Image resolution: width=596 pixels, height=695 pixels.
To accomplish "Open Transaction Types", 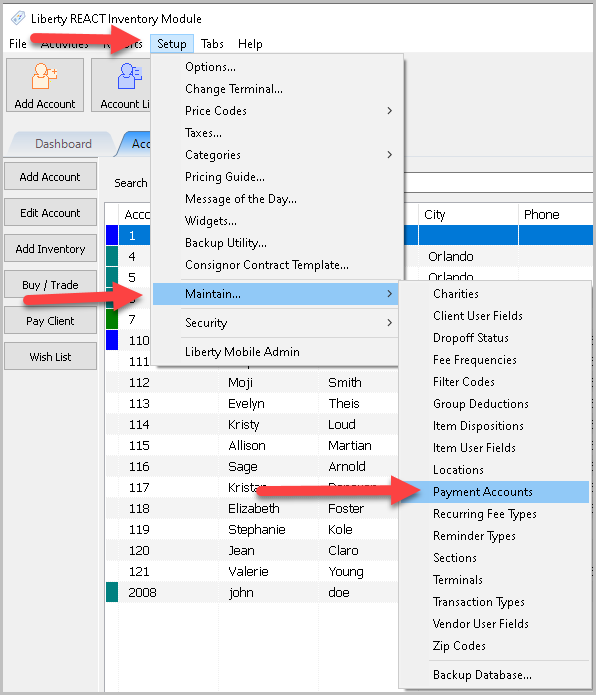I will [495, 602].
